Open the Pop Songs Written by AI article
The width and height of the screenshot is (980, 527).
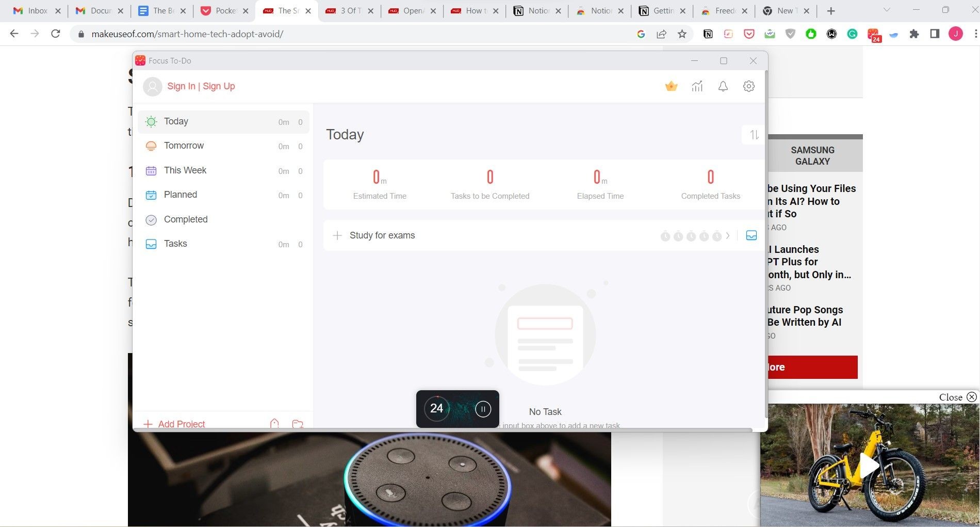(x=805, y=316)
